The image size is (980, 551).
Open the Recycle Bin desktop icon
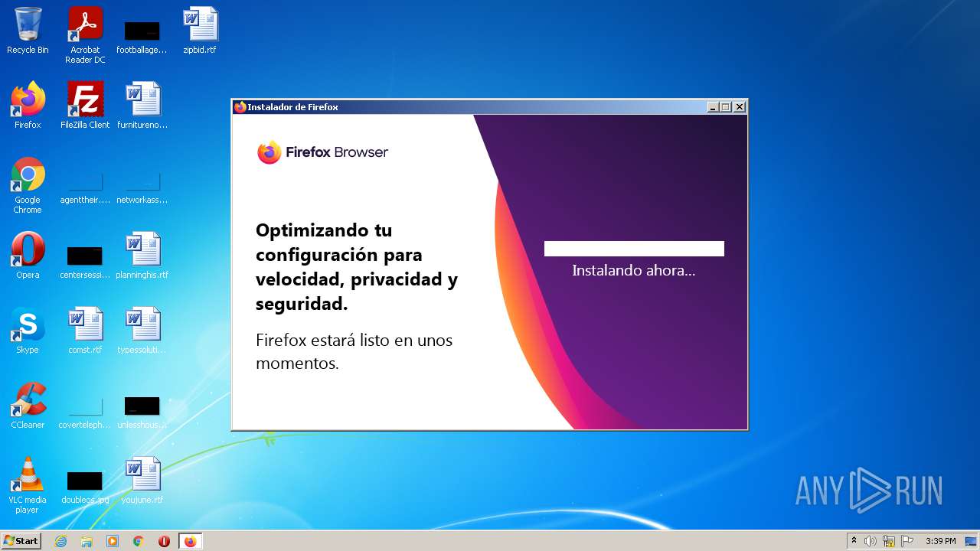(x=28, y=31)
